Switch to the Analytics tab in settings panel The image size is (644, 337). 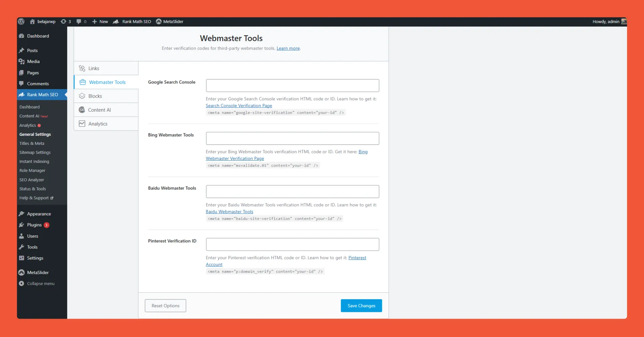(97, 123)
